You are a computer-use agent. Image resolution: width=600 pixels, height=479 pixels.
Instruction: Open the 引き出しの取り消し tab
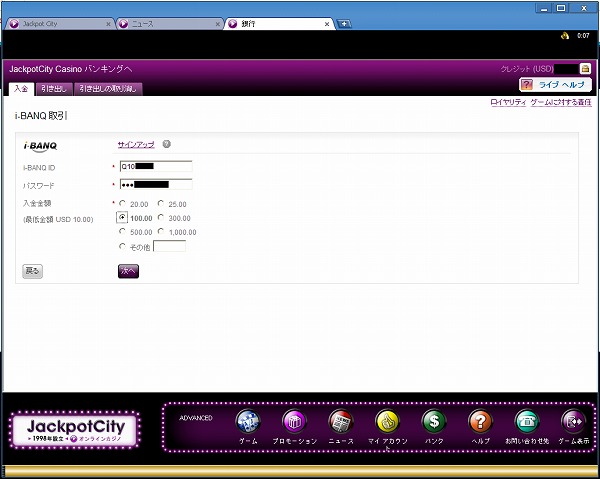coord(108,89)
